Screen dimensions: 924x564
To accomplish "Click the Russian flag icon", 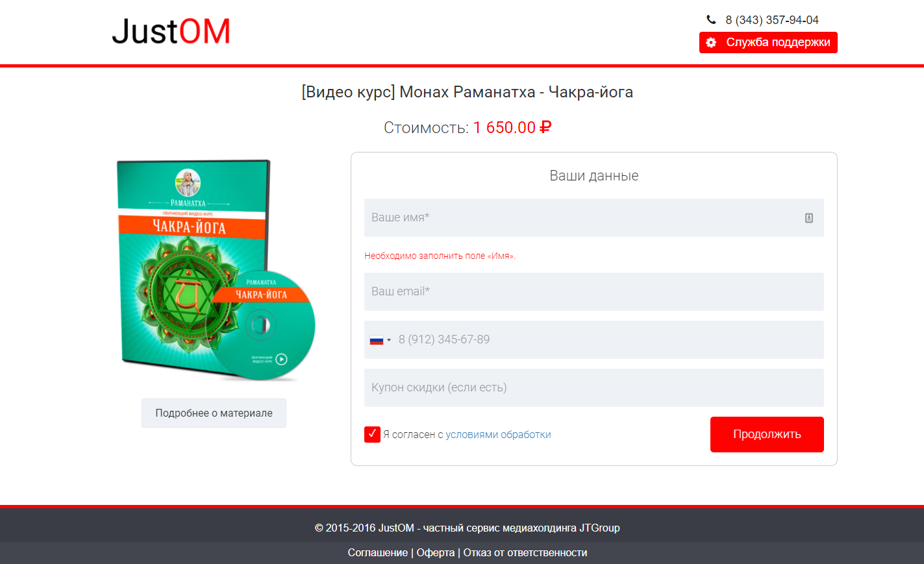I will coord(377,340).
